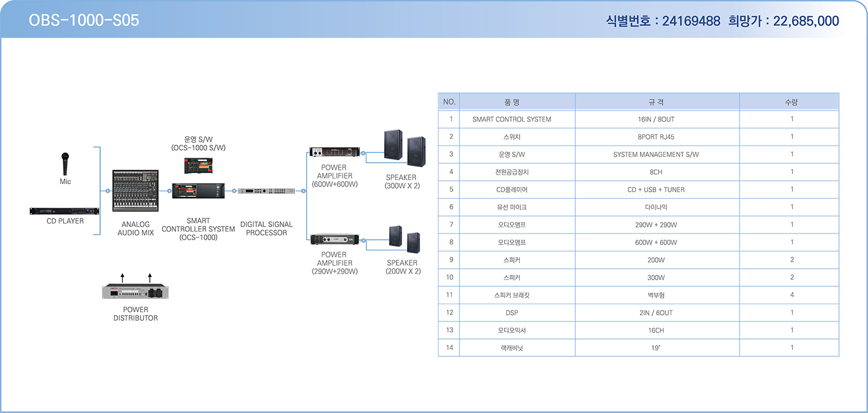Click the 8CH spec cell
This screenshot has width=868, height=413.
656,172
